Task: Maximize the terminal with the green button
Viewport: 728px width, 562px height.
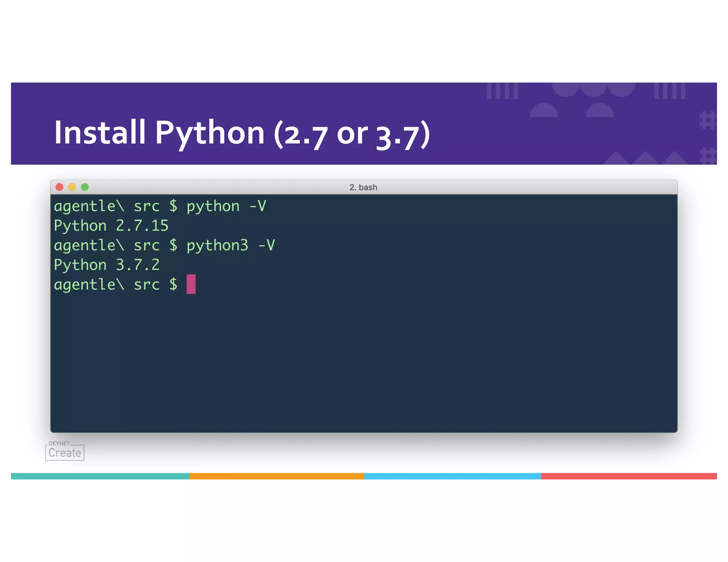Action: point(85,187)
